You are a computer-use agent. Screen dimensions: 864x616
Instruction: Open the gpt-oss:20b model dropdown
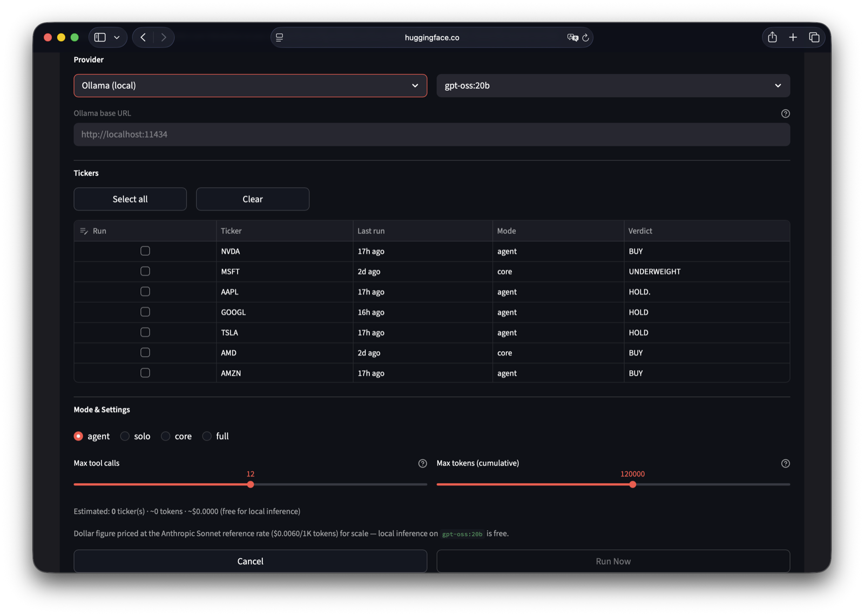point(613,85)
